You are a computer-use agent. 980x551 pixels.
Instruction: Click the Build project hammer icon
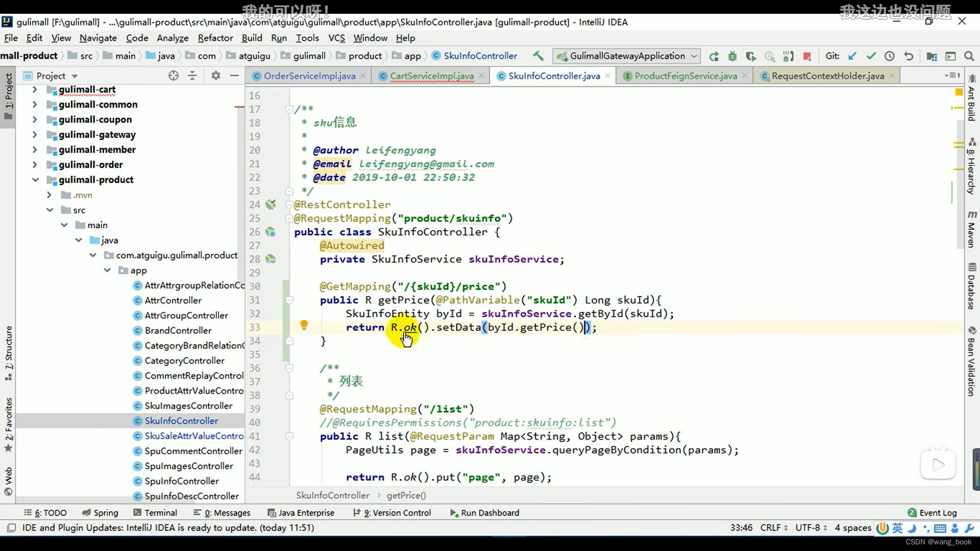point(538,56)
